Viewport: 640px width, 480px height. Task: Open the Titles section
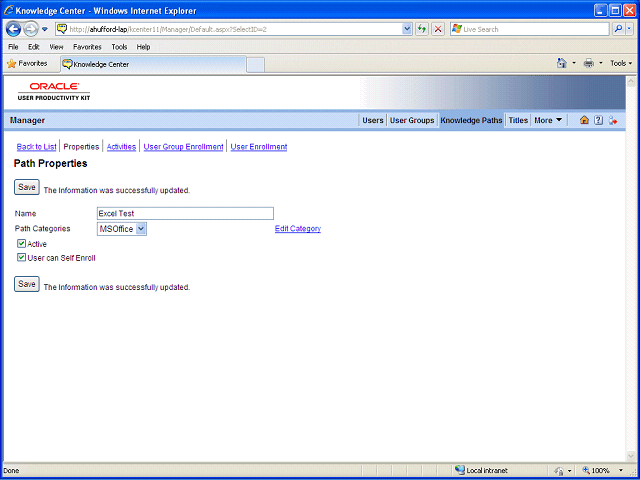pos(518,120)
